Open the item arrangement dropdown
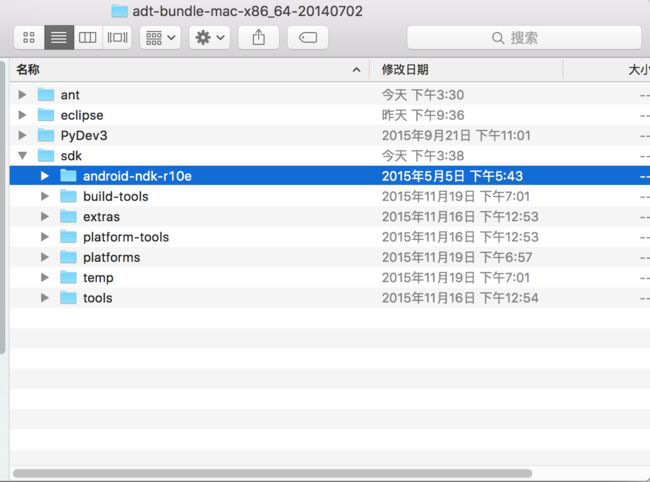The image size is (650, 482). tap(160, 38)
